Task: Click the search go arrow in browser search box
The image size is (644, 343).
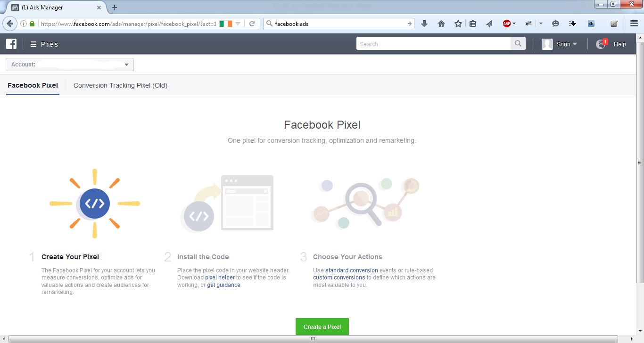Action: [410, 24]
